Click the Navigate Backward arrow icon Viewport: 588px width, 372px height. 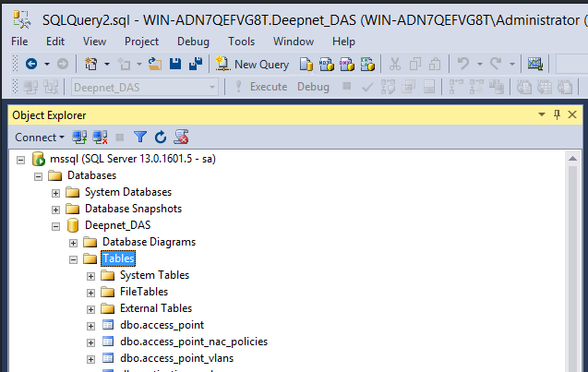[x=30, y=64]
